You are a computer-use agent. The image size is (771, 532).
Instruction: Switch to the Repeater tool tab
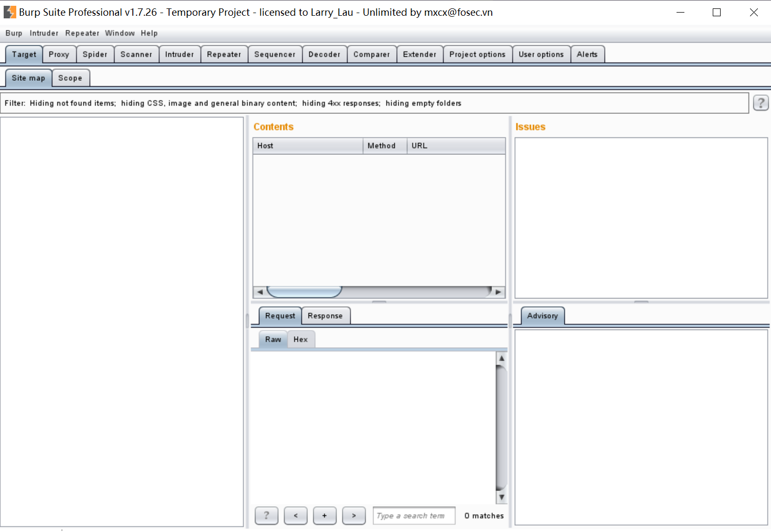point(224,54)
